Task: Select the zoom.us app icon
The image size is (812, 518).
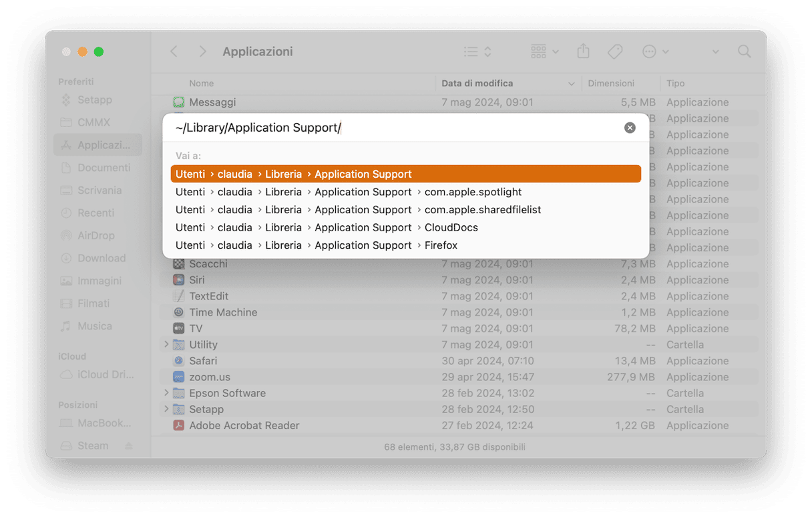Action: coord(178,377)
